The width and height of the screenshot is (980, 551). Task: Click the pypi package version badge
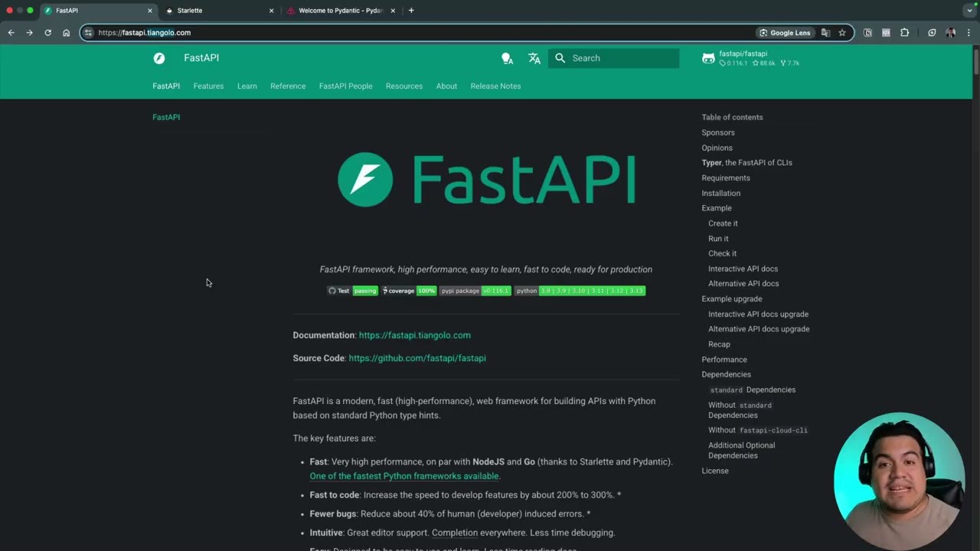475,291
